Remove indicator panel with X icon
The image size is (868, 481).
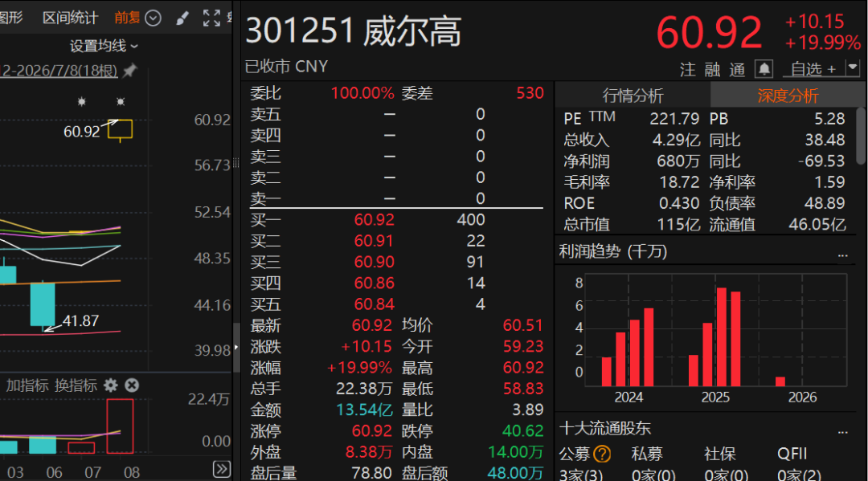[132, 385]
